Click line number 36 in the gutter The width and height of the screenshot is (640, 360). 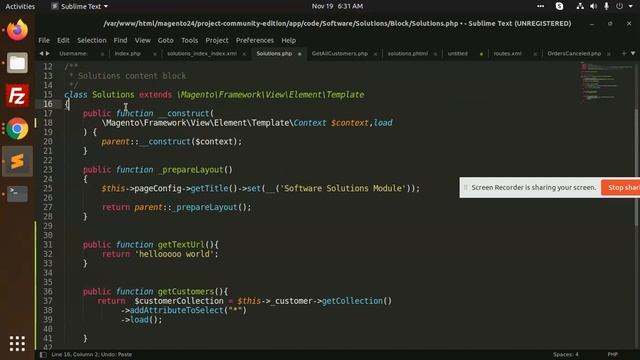(48, 292)
